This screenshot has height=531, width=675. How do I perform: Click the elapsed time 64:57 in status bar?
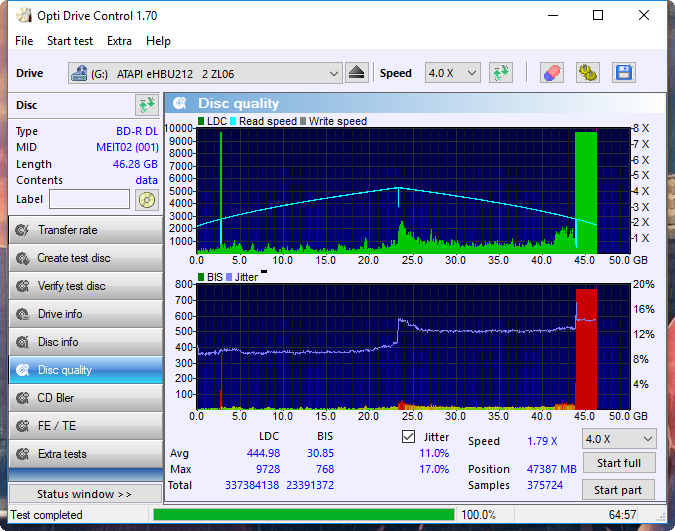622,515
